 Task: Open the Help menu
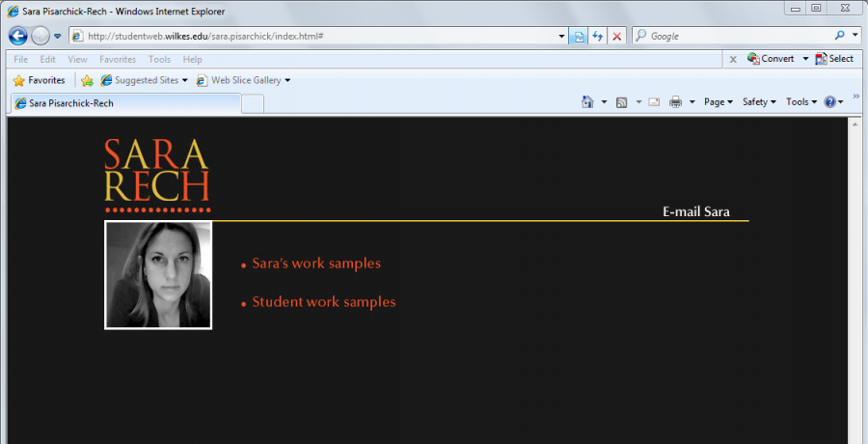[x=193, y=59]
